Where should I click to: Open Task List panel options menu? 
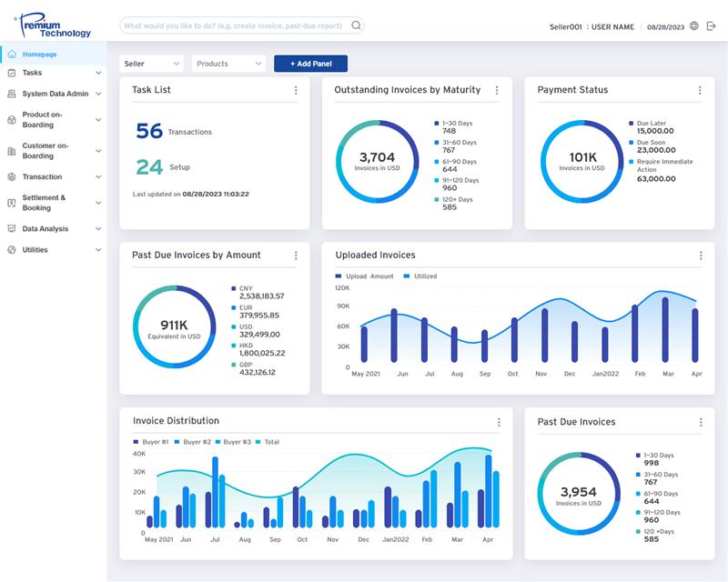click(296, 90)
